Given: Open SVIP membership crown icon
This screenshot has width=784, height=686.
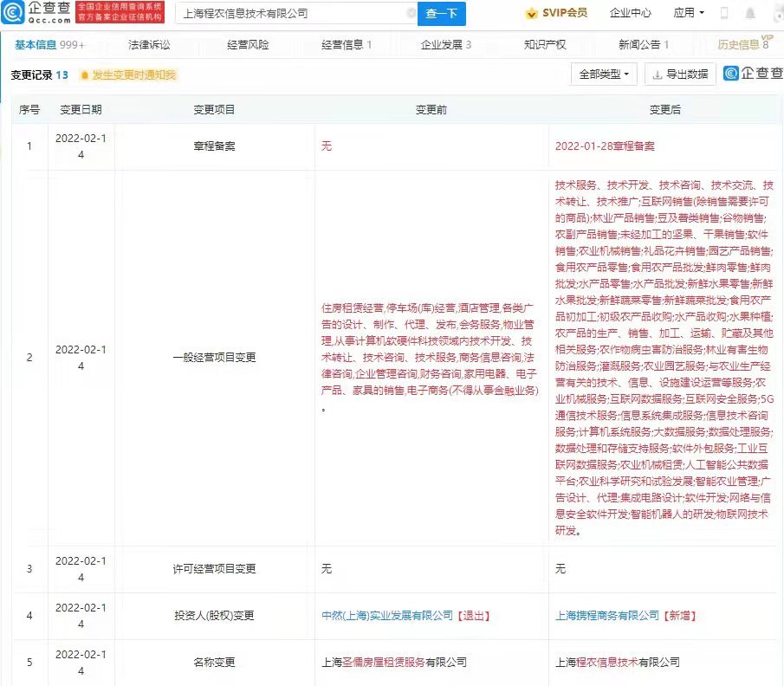Looking at the screenshot, I should coord(531,14).
